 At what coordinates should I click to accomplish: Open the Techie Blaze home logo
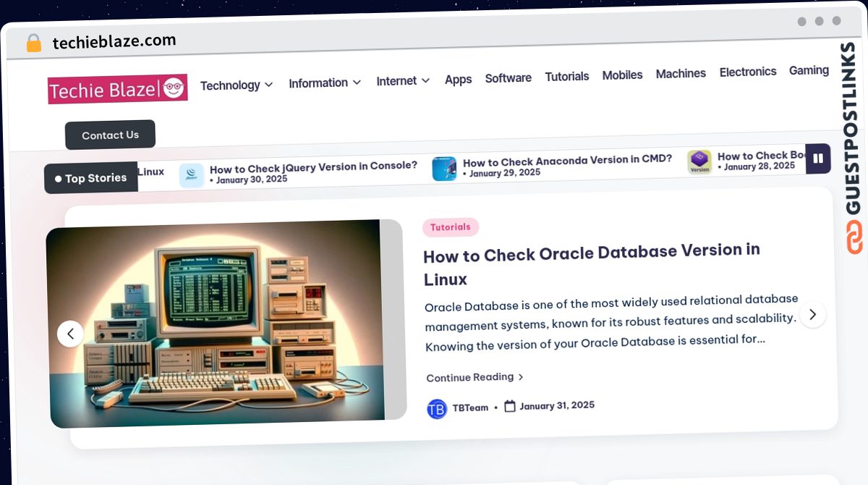(118, 89)
